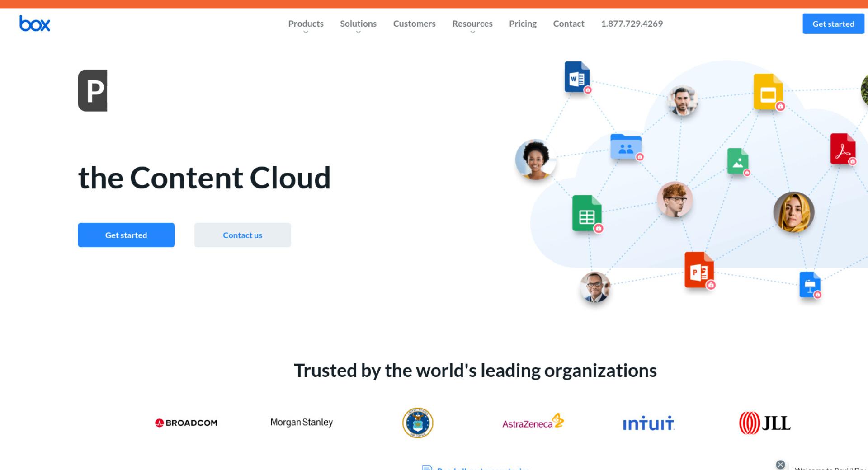Click lock badge on Google Sheets icon
Image resolution: width=868 pixels, height=470 pixels.
click(599, 228)
